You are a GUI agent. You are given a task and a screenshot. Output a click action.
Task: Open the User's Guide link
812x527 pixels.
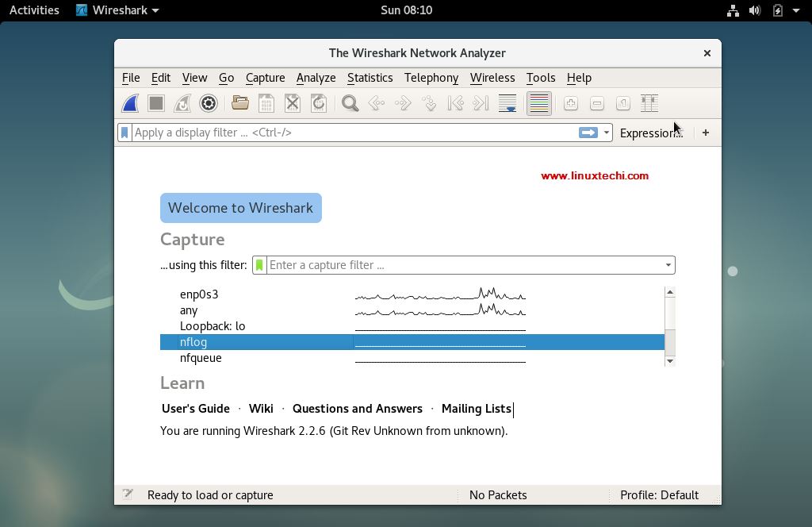(195, 408)
